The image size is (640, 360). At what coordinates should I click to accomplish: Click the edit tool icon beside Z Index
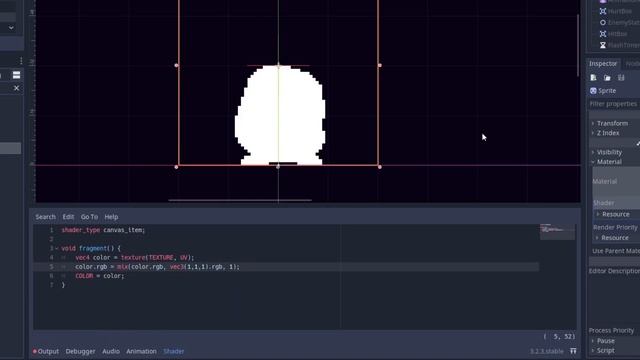click(638, 143)
